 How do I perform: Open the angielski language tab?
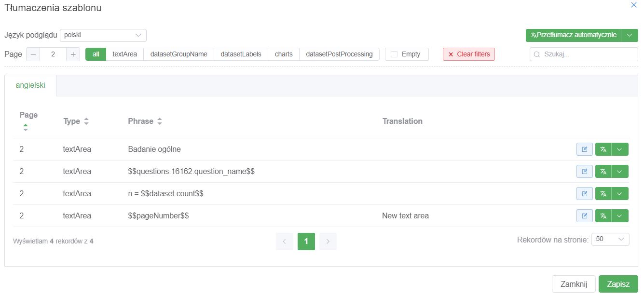click(x=30, y=85)
